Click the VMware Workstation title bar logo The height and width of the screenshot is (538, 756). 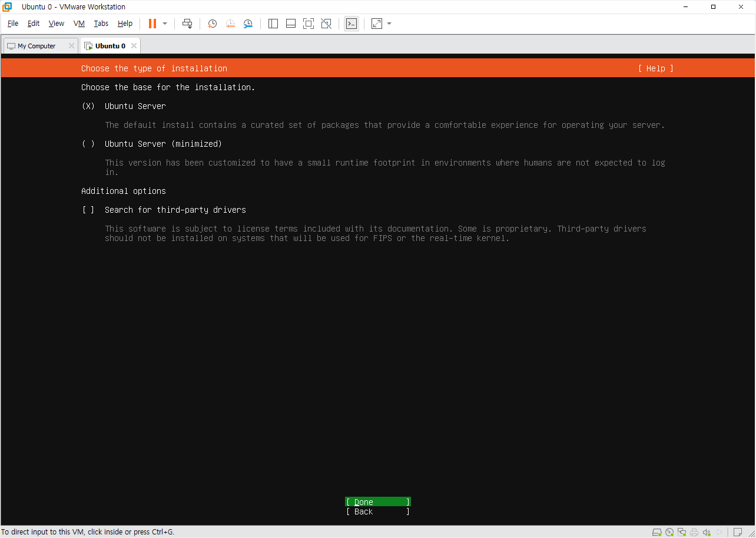click(x=8, y=7)
